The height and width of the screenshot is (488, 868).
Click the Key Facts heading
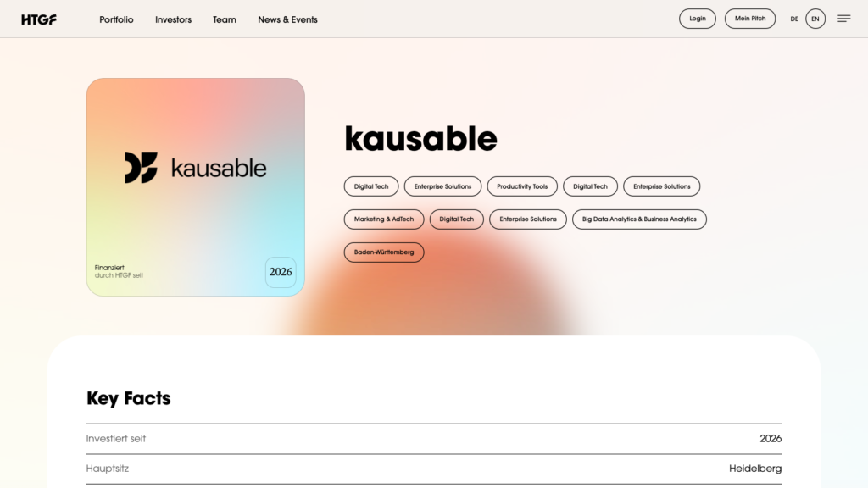coord(129,398)
